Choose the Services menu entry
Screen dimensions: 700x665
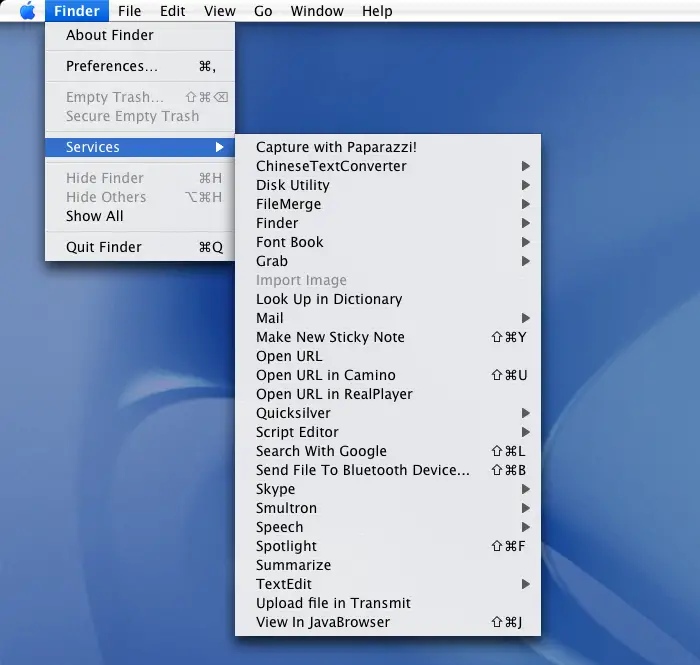click(140, 147)
